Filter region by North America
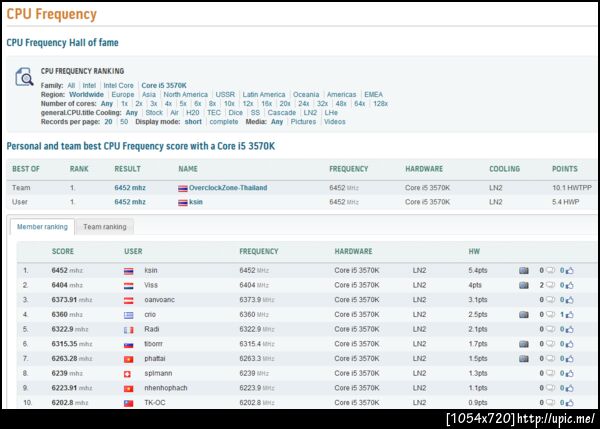This screenshot has height=429, width=600. click(x=186, y=95)
